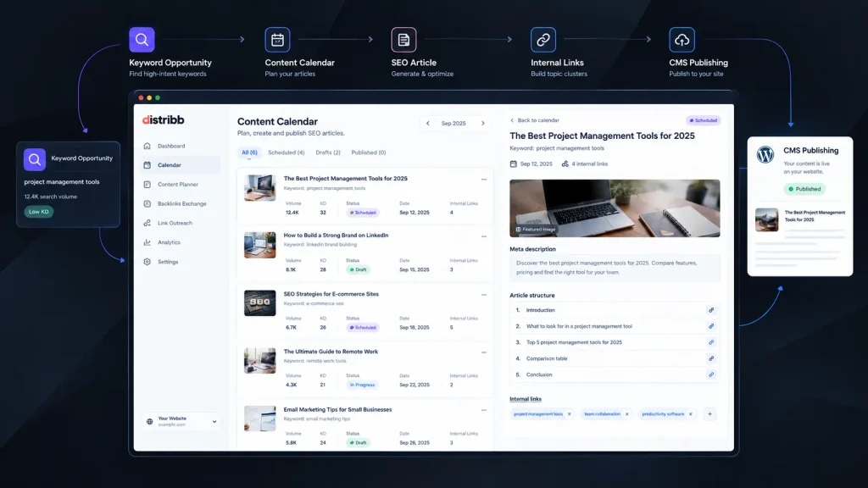The width and height of the screenshot is (868, 488).
Task: Click link icon beside Introduction section
Action: pyautogui.click(x=711, y=310)
